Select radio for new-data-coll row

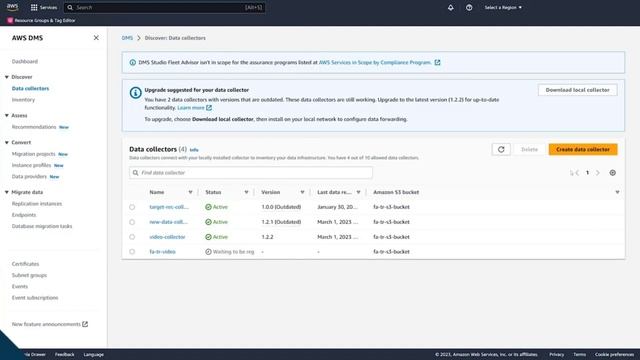(132, 222)
